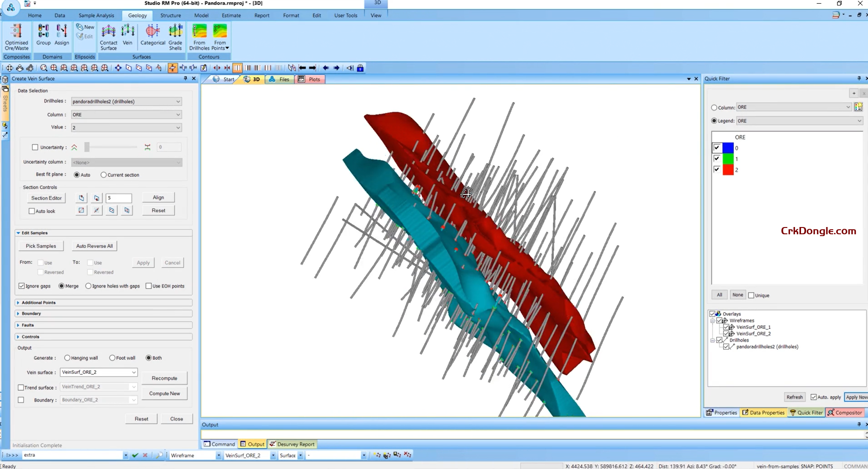
Task: Click the Grade Shells icon
Action: pyautogui.click(x=175, y=37)
